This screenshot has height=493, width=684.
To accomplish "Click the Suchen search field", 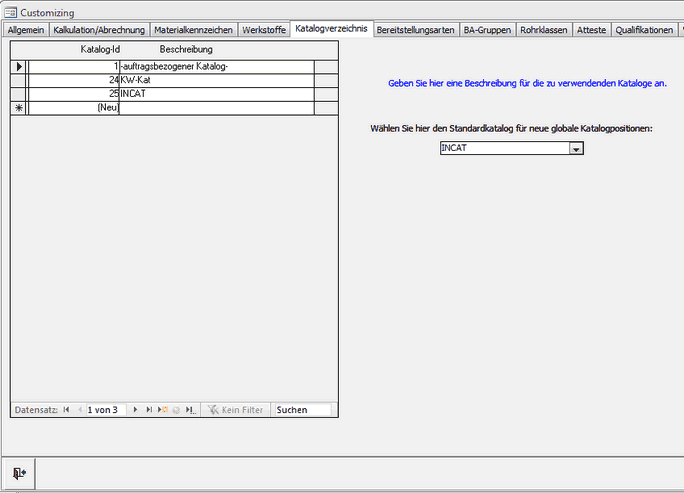I will [303, 410].
